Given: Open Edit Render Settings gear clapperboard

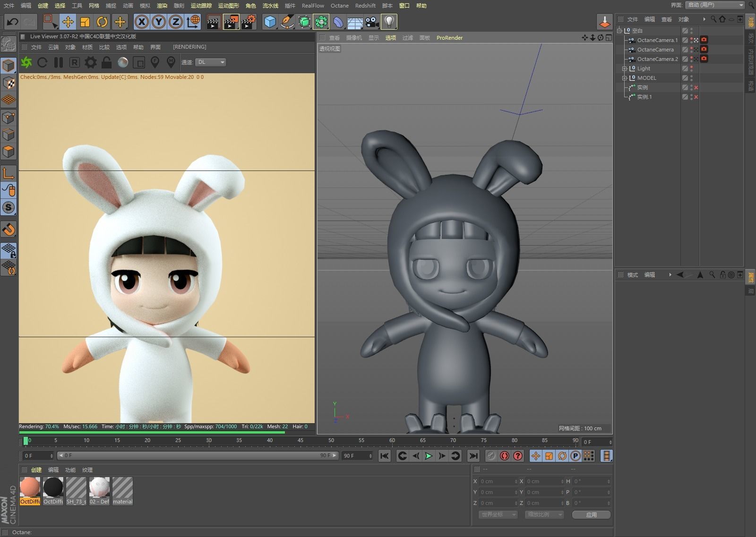Looking at the screenshot, I should pyautogui.click(x=249, y=22).
